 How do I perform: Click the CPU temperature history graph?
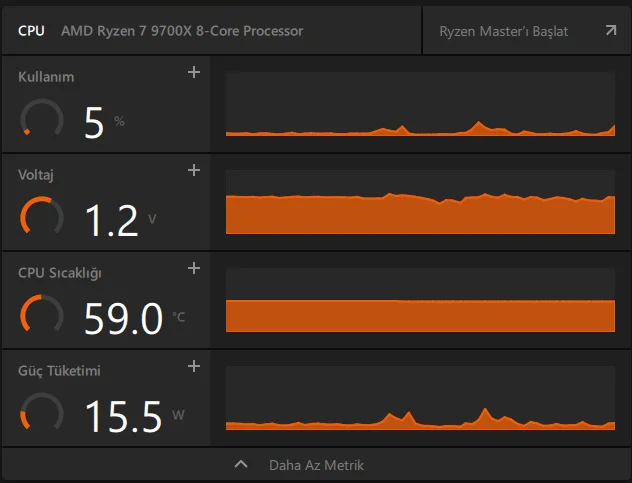(420, 300)
